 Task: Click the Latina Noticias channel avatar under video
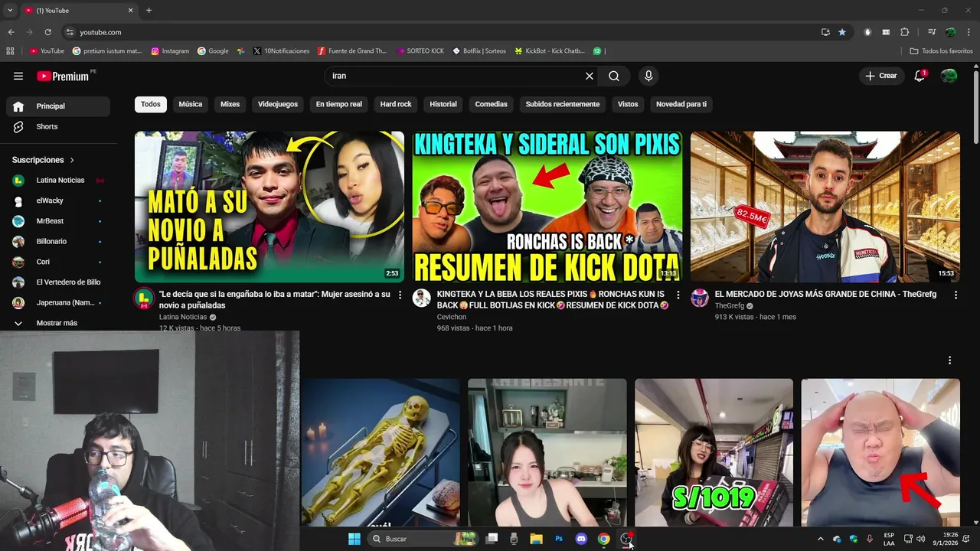pos(144,298)
